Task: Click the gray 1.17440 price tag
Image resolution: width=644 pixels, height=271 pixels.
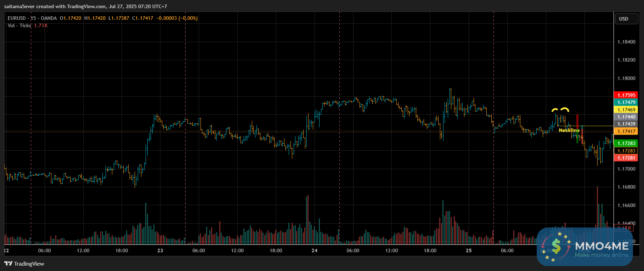Action: click(626, 117)
